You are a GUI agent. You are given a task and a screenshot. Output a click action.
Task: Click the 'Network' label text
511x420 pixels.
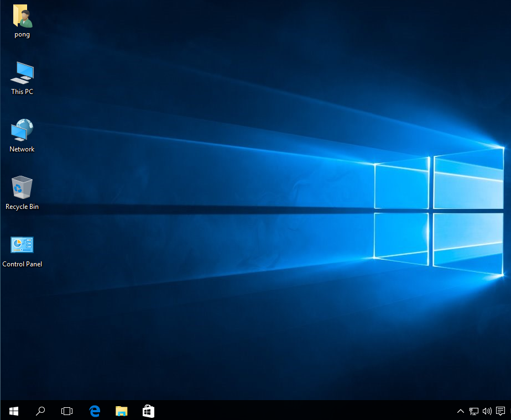[x=22, y=149]
